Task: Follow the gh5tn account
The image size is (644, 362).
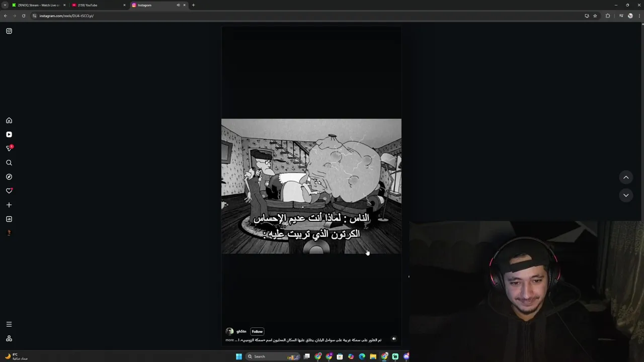Action: (257, 331)
